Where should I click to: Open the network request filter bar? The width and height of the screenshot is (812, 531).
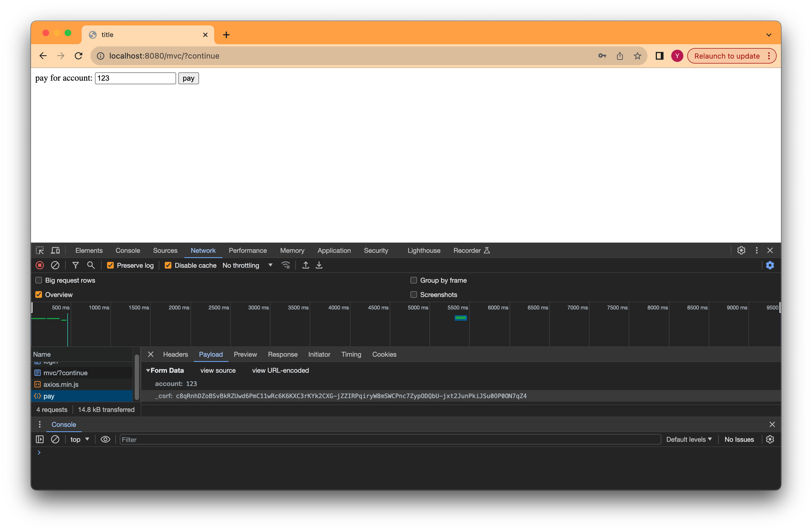click(75, 265)
